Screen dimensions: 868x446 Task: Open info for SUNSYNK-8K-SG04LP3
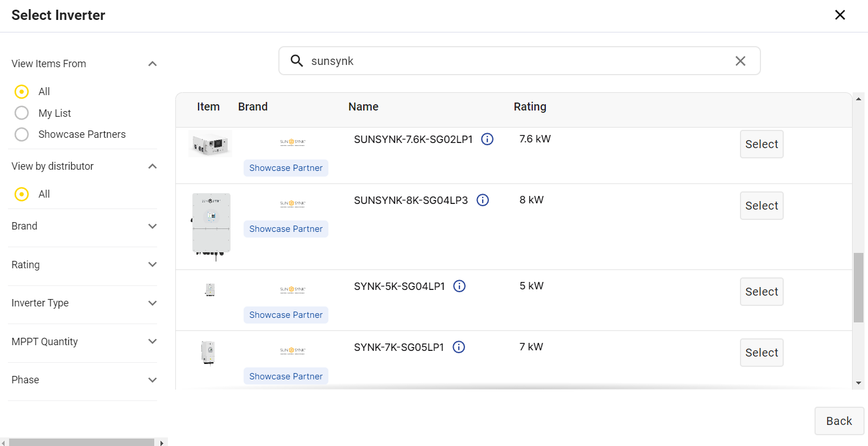(483, 200)
